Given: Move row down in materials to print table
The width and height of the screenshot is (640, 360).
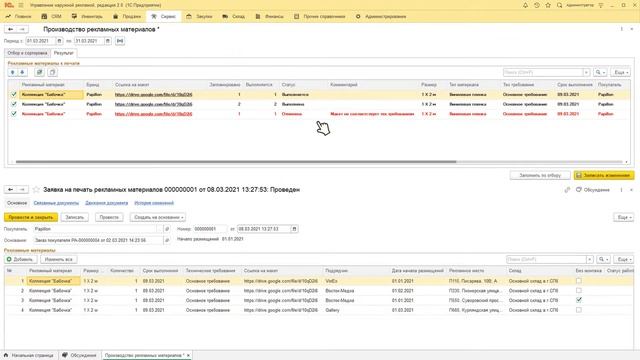Looking at the screenshot, I should click(x=22, y=72).
